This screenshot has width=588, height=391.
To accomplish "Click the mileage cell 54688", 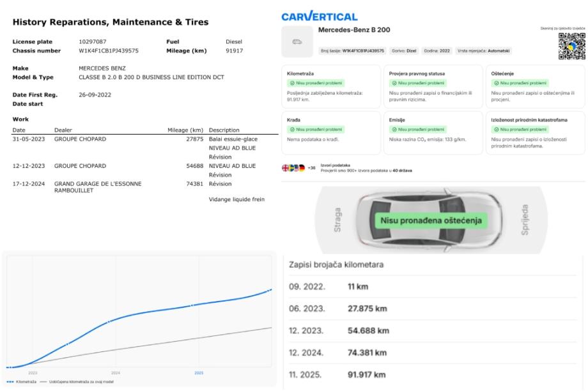I will [x=195, y=166].
